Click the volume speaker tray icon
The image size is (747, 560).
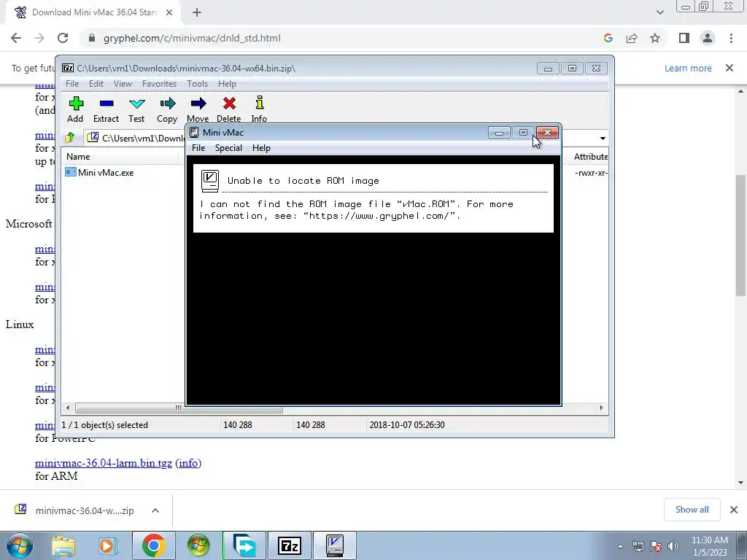click(x=673, y=546)
